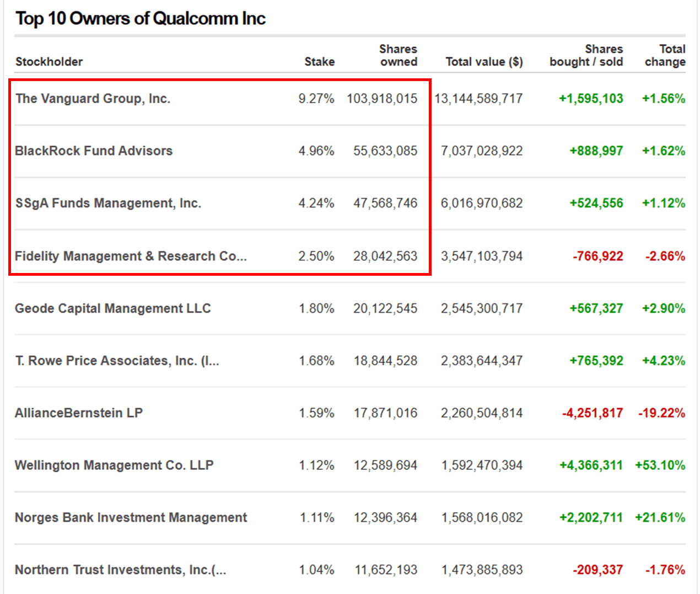Image resolution: width=700 pixels, height=594 pixels.
Task: Open BlackRock Fund Advisors stockholder entry
Action: click(94, 151)
